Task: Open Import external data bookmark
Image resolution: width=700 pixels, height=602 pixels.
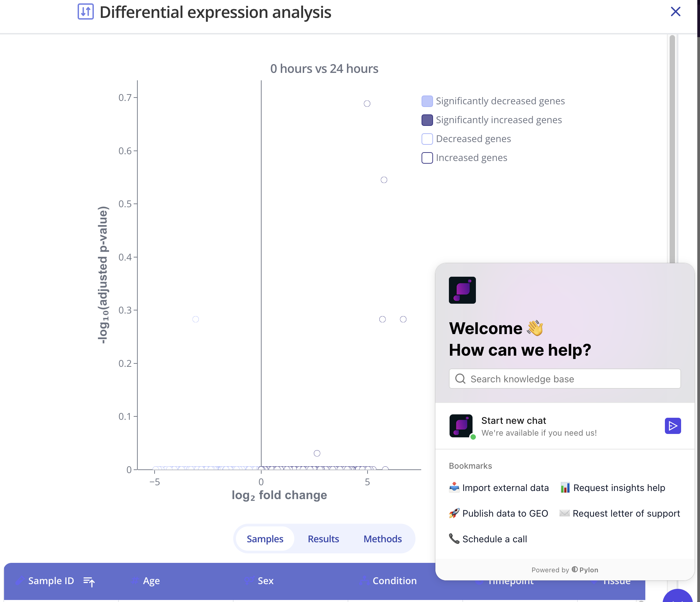Action: pyautogui.click(x=505, y=488)
